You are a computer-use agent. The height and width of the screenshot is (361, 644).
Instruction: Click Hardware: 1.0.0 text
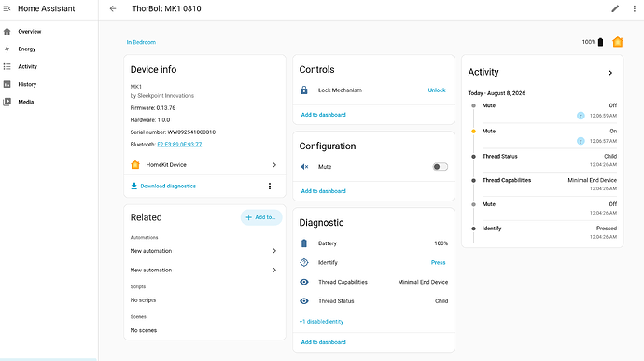(150, 120)
